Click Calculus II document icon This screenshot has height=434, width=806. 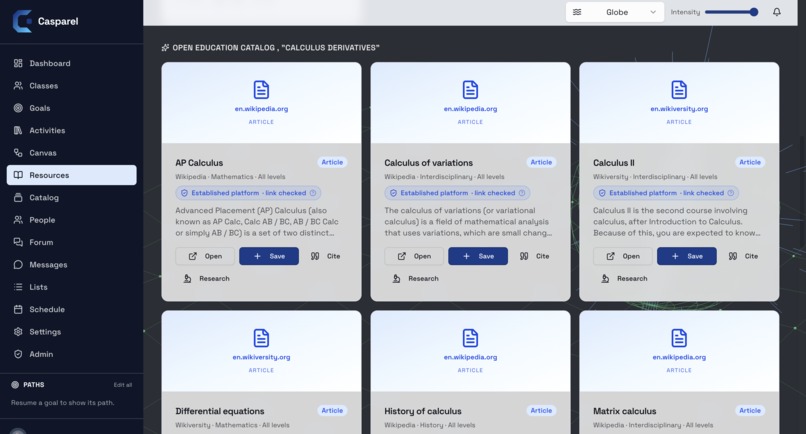[679, 89]
